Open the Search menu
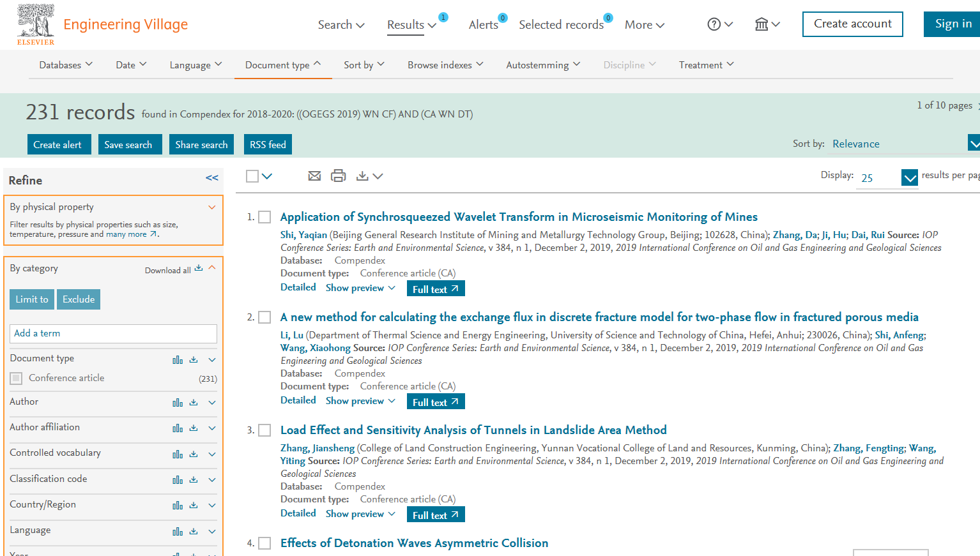The height and width of the screenshot is (556, 980). 341,25
